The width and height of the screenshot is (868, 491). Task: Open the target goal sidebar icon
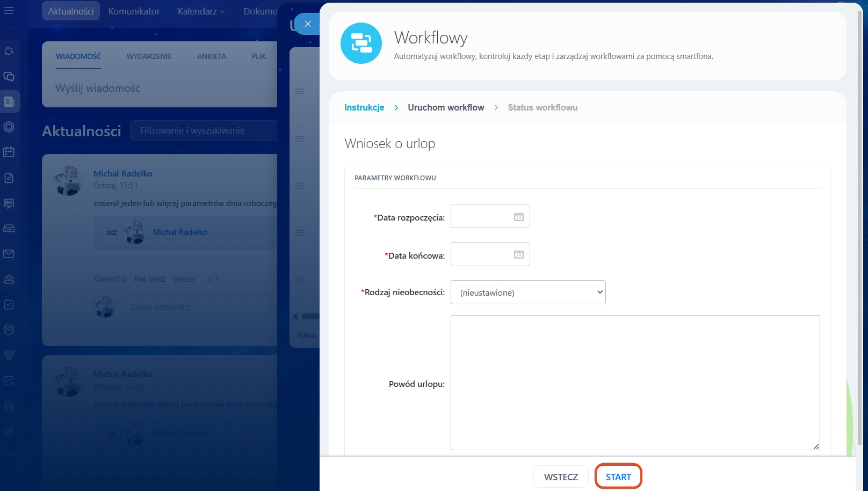point(9,431)
